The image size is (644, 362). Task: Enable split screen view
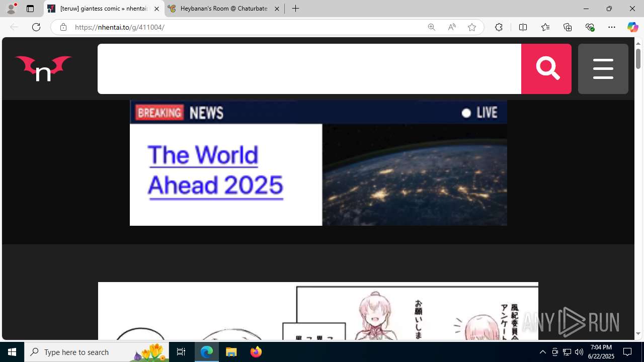pos(523,27)
